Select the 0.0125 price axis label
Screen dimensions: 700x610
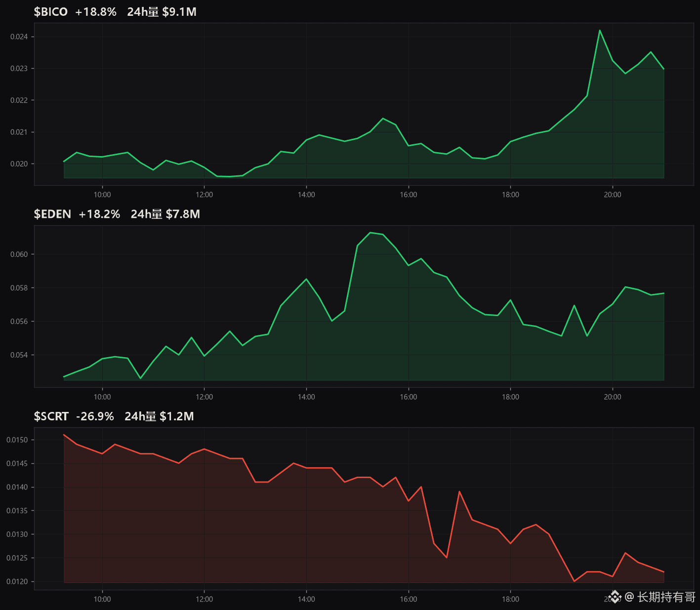(17, 558)
